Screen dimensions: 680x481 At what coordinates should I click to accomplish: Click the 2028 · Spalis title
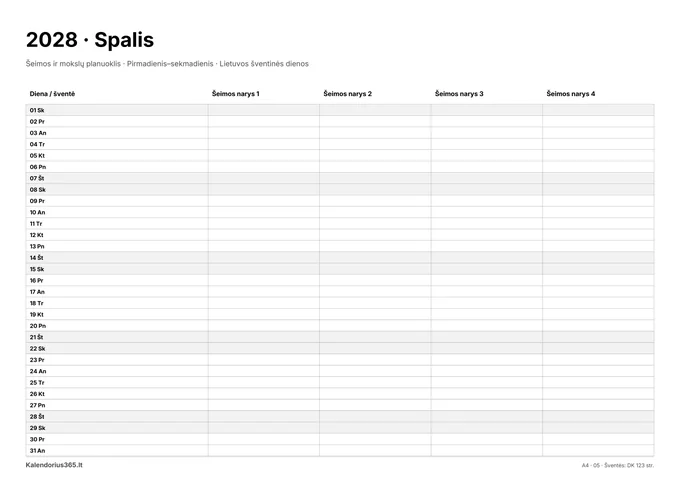tap(90, 40)
